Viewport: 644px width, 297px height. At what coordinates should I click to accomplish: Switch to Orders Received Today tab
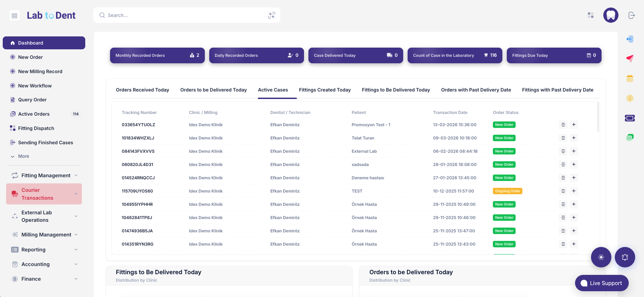[x=142, y=90]
